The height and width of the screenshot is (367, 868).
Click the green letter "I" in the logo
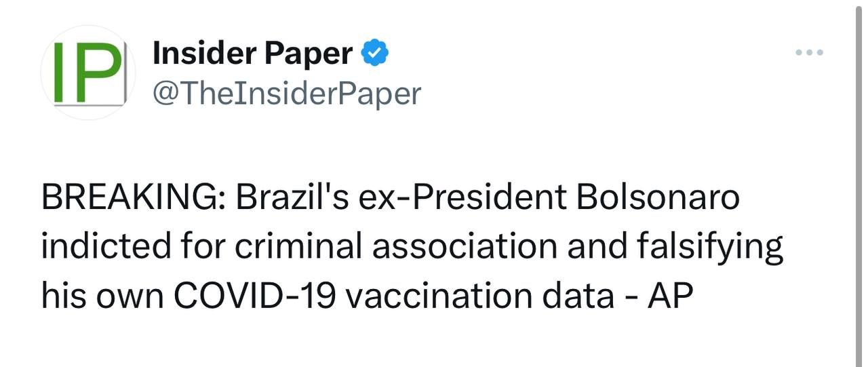point(58,73)
